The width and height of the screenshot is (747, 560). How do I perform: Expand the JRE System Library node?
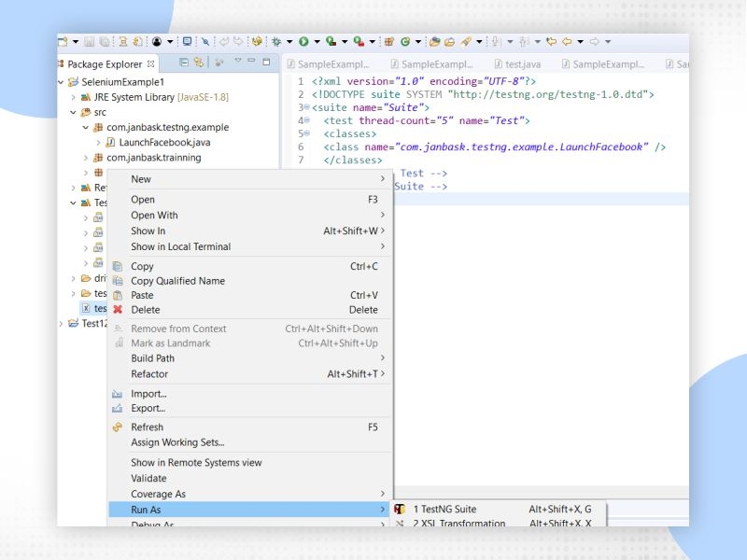coord(72,96)
